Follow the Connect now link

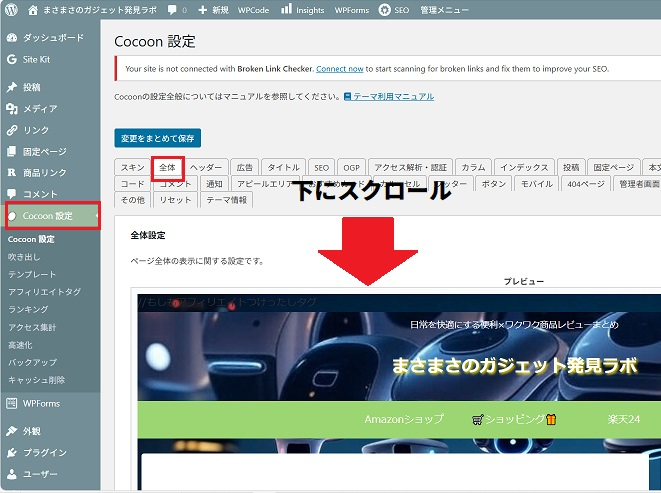pyautogui.click(x=339, y=69)
